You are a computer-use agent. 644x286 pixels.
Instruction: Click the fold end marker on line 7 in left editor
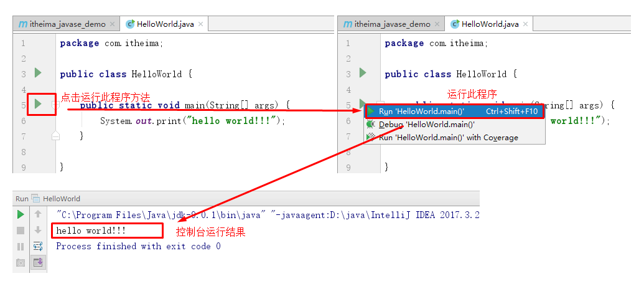click(x=55, y=136)
